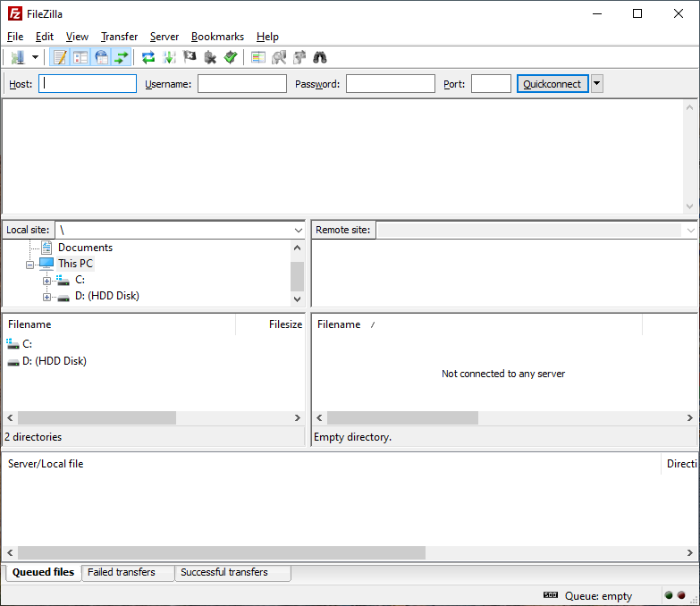Toggle message log display
Viewport: 700px width, 606px height.
click(x=60, y=57)
